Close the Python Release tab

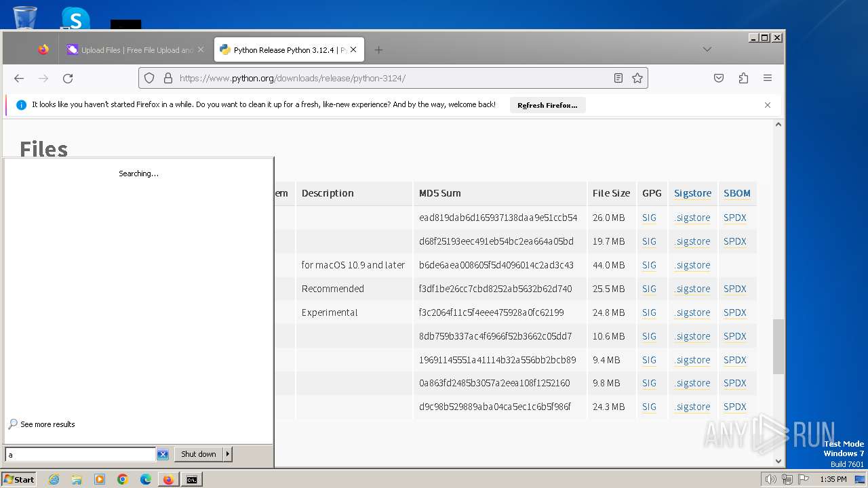click(353, 49)
